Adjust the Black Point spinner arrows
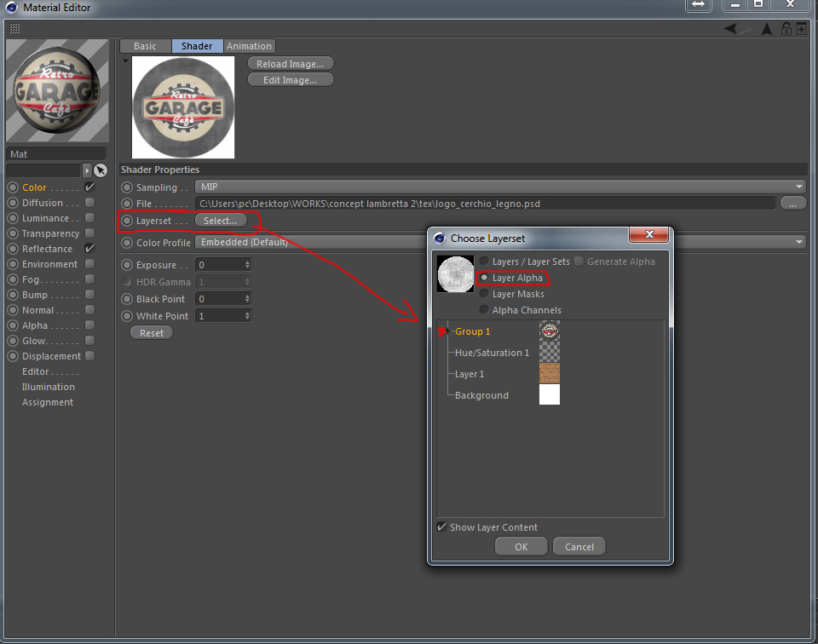 (247, 299)
